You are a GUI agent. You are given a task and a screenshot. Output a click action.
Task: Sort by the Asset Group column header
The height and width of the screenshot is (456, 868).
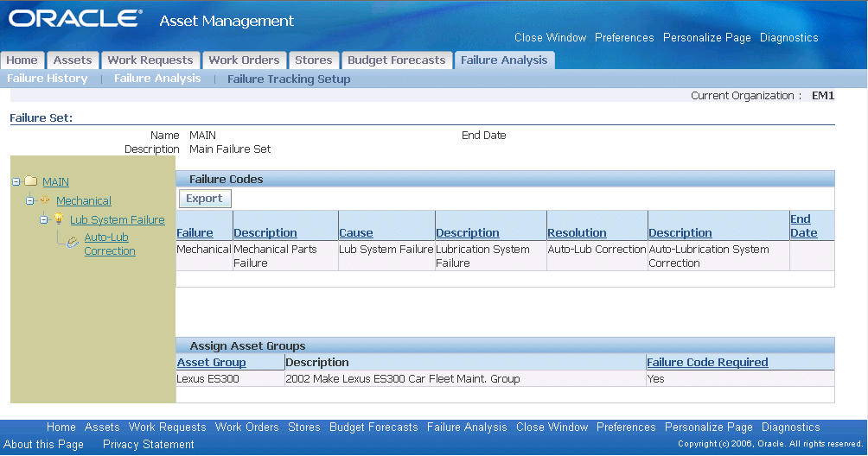coord(212,362)
